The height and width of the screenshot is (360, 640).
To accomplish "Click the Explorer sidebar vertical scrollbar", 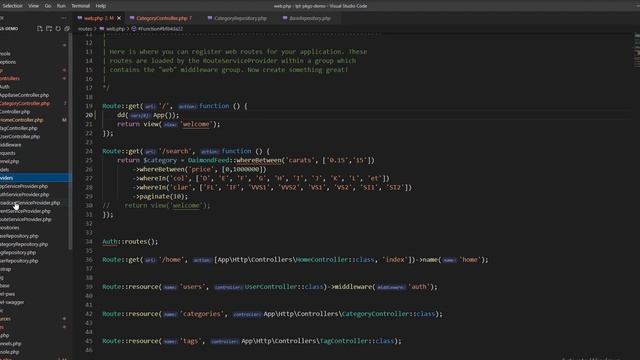I will click(x=70, y=141).
